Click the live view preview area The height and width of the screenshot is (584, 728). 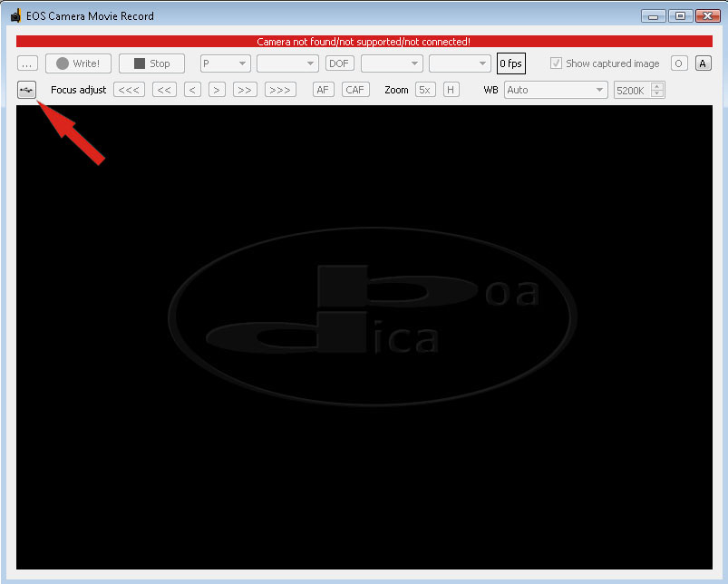pyautogui.click(x=364, y=337)
